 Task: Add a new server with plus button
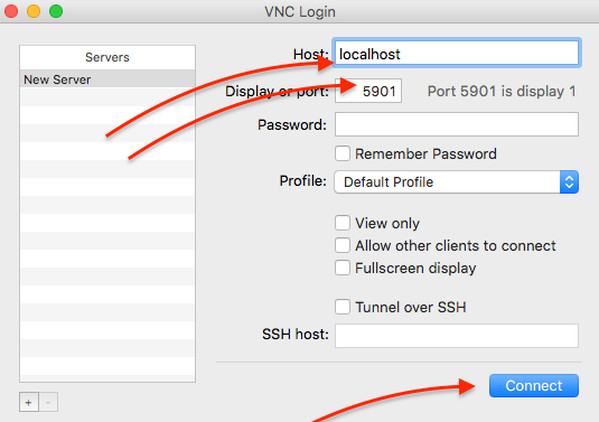(x=29, y=402)
